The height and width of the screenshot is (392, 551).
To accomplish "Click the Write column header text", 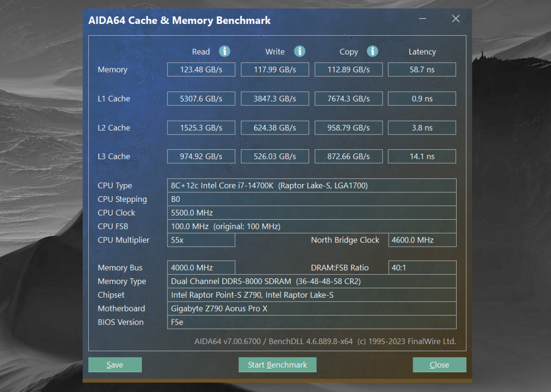I will pyautogui.click(x=275, y=51).
